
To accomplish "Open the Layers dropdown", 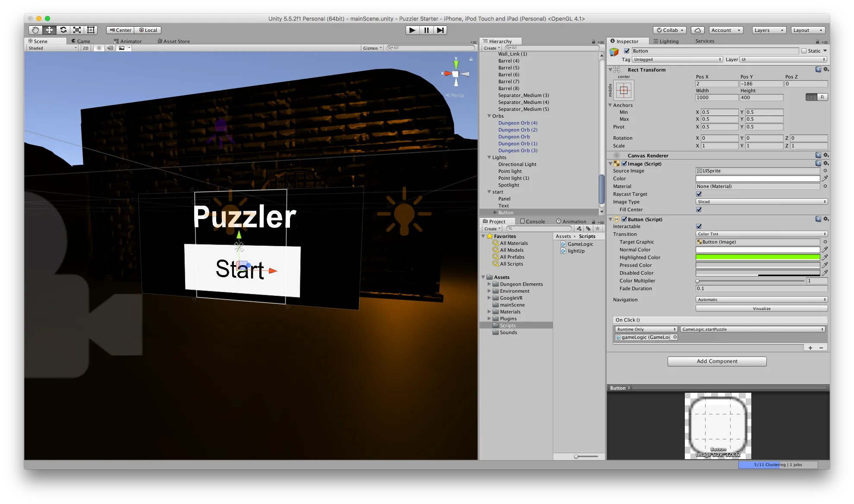I will tap(769, 30).
